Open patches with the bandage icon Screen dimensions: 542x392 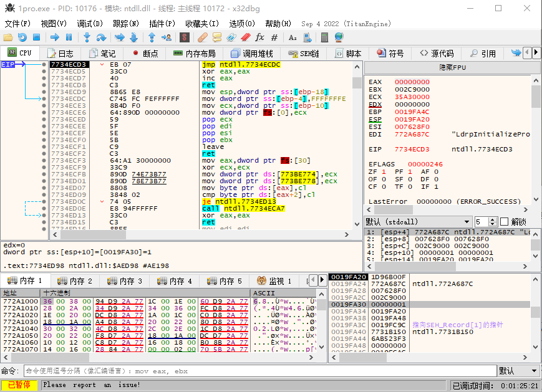coord(203,37)
